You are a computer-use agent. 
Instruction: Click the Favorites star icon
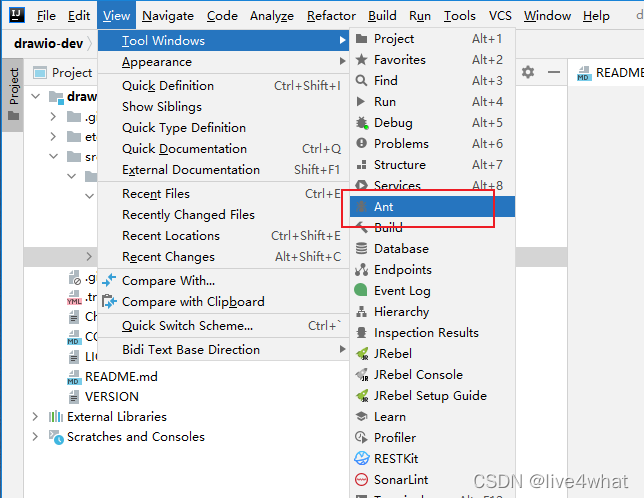361,60
